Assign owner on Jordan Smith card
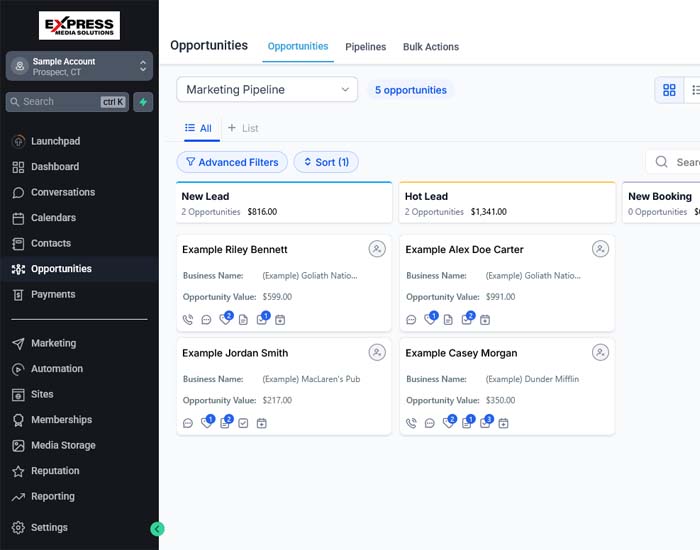The image size is (700, 550). click(377, 352)
